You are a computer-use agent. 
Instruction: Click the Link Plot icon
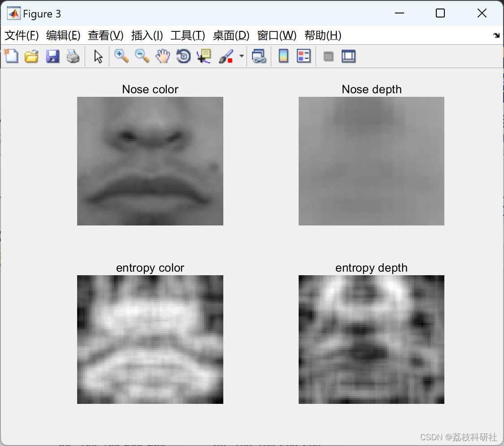(x=259, y=56)
